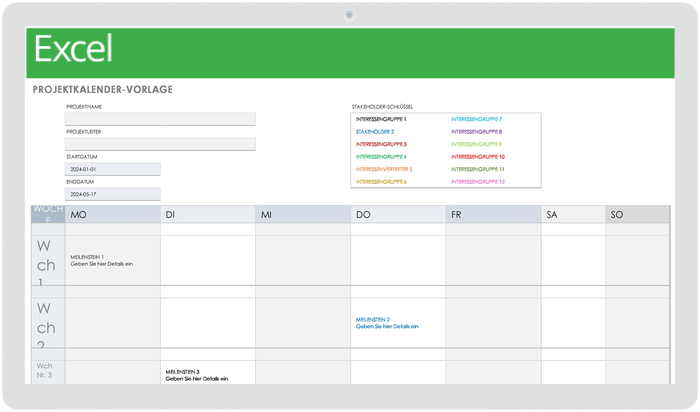The image size is (700, 412).
Task: Click the Wch Nr. 3 row label
Action: (x=48, y=371)
